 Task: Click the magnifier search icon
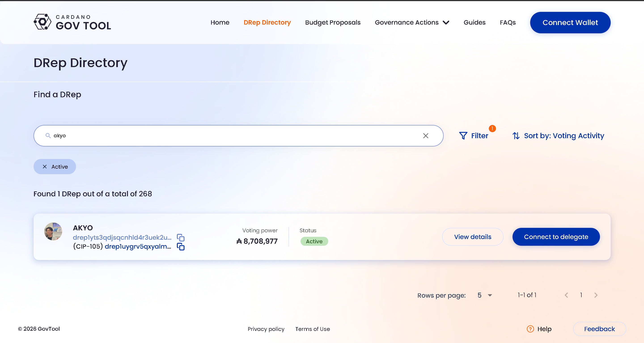[x=48, y=136]
